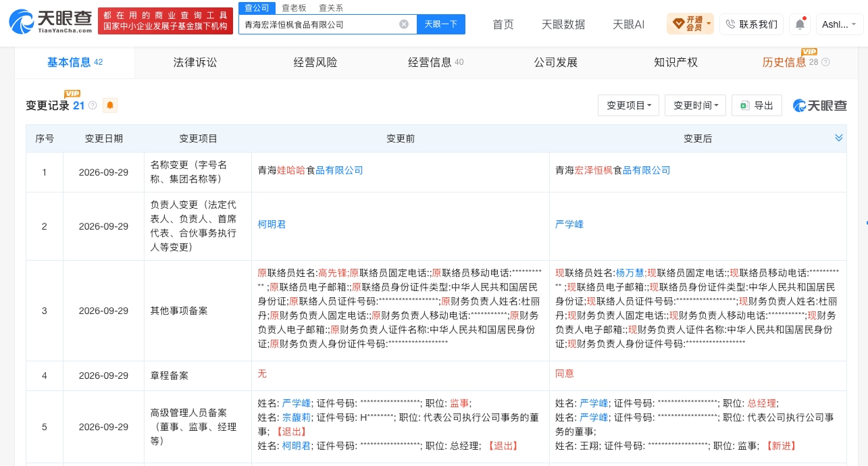Open the 宗馥莉 link in row 5
This screenshot has height=466, width=868.
pyautogui.click(x=297, y=417)
